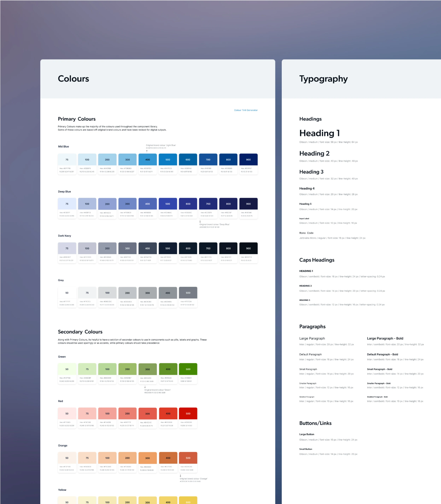This screenshot has height=504, width=441.
Task: Click the 'Original brand colour Orange' note
Action: [194, 480]
